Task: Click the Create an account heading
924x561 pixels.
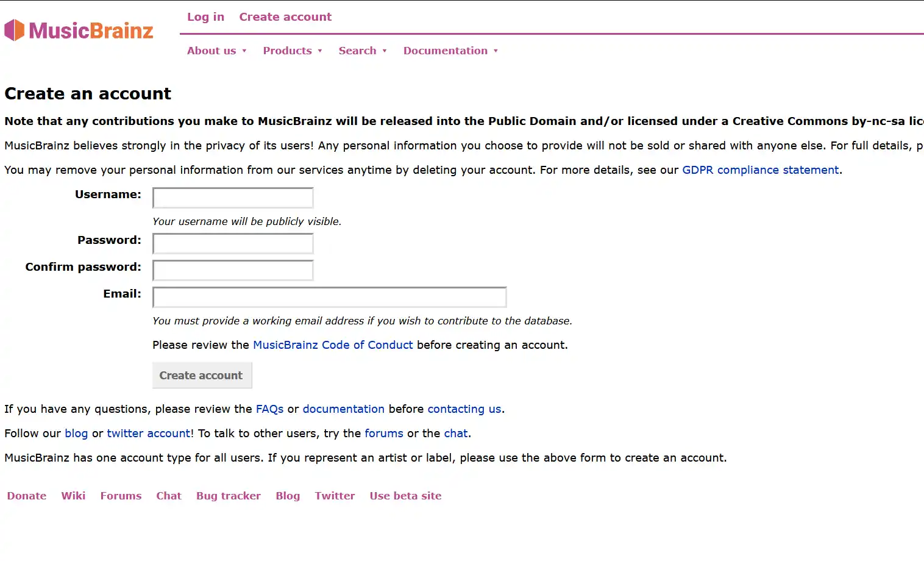Action: click(88, 94)
